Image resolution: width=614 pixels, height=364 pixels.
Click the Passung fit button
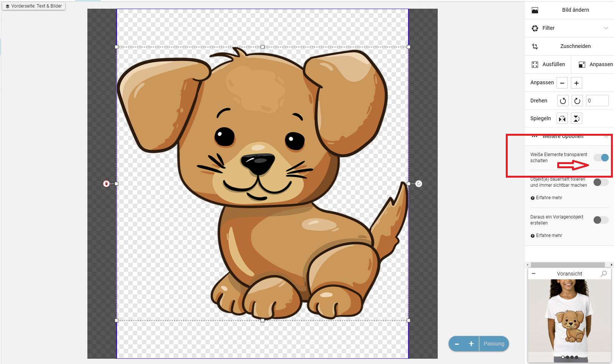click(x=494, y=344)
